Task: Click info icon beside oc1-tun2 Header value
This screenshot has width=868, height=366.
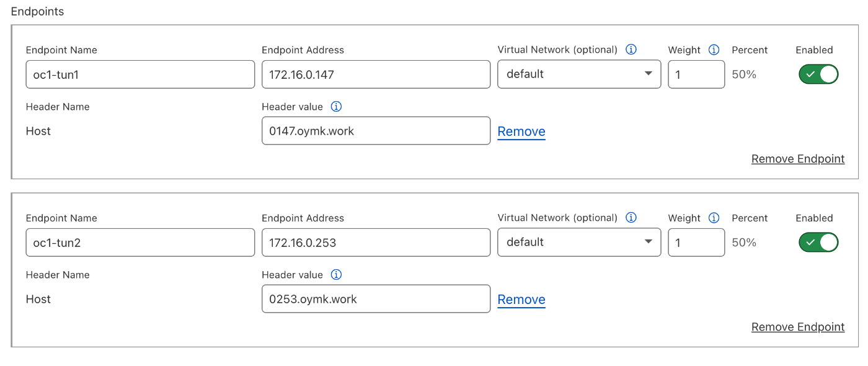Action: (x=336, y=275)
